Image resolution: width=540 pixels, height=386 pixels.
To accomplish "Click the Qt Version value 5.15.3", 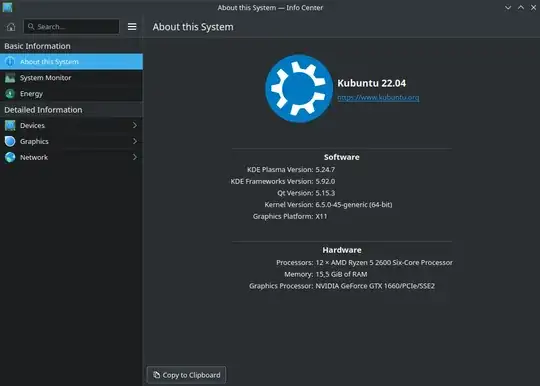I will click(325, 193).
